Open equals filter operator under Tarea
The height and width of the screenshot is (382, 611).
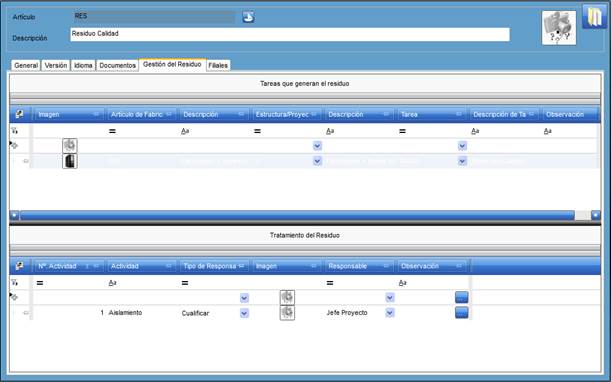(x=402, y=131)
